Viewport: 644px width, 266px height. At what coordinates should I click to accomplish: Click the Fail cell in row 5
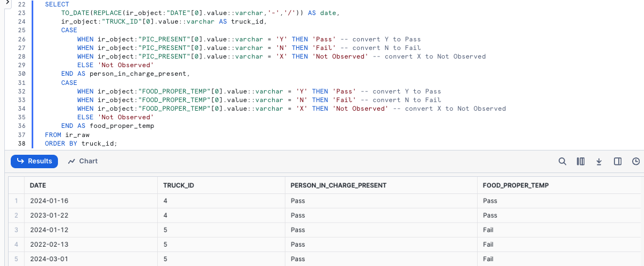[x=488, y=258]
